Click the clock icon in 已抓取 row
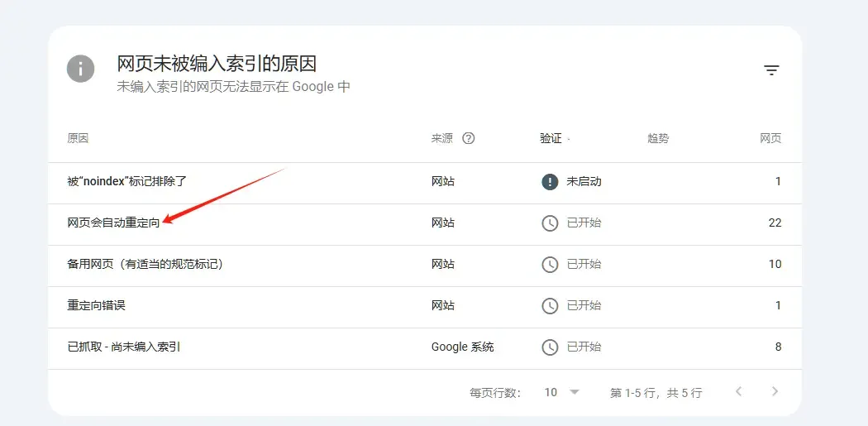The height and width of the screenshot is (426, 868). [x=550, y=347]
